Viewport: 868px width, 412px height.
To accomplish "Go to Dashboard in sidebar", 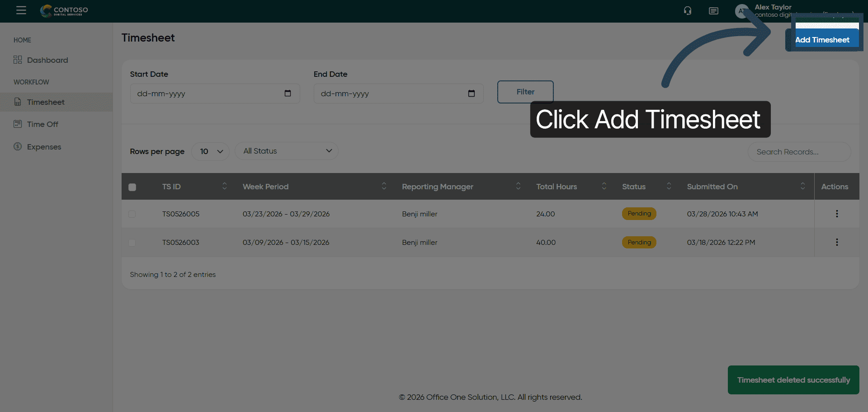I will tap(47, 60).
